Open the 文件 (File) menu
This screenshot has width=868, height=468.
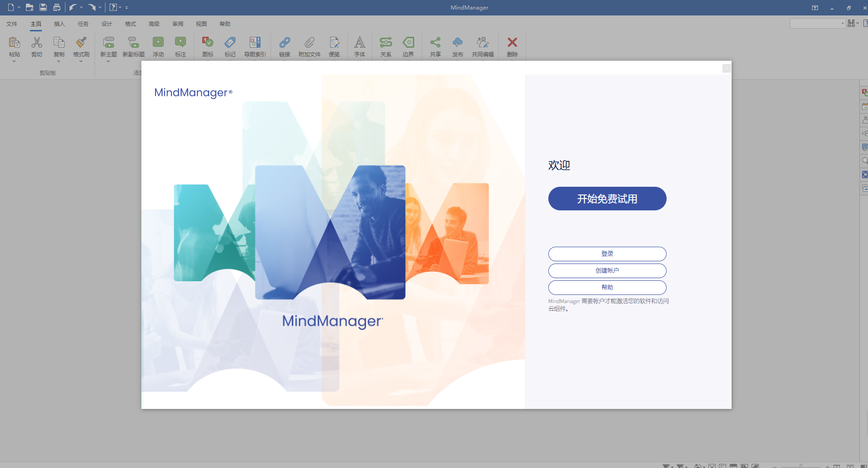coord(12,24)
